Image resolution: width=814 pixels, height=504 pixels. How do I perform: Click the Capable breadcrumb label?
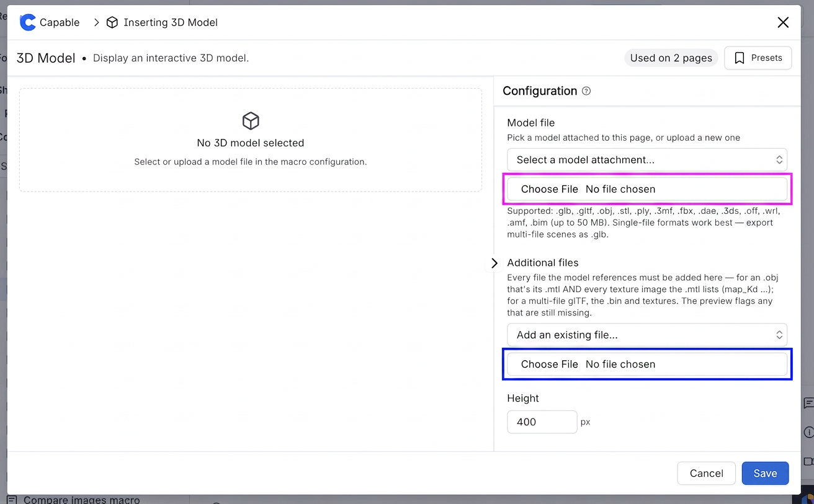pos(60,22)
